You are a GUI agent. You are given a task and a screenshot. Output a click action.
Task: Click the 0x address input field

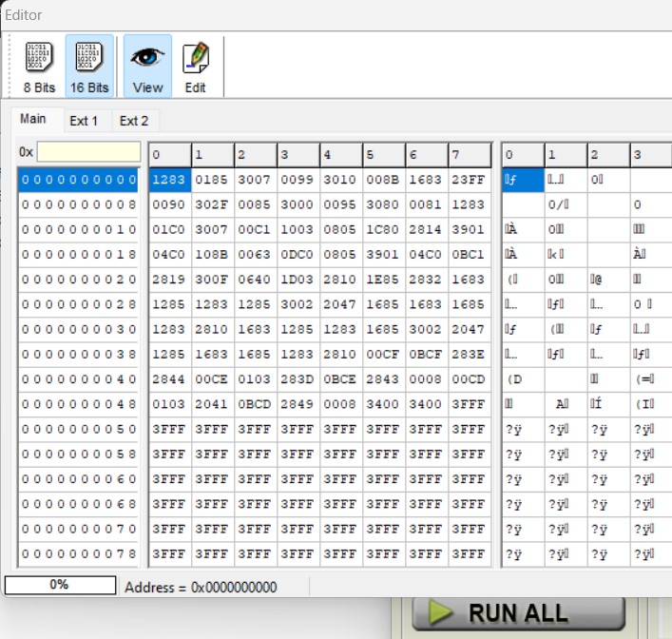tap(88, 153)
